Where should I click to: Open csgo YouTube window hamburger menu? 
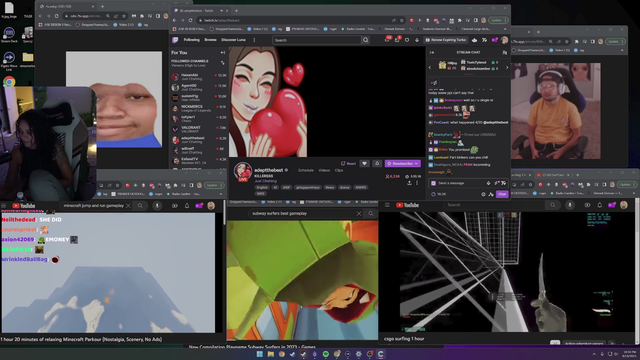pyautogui.click(x=387, y=205)
